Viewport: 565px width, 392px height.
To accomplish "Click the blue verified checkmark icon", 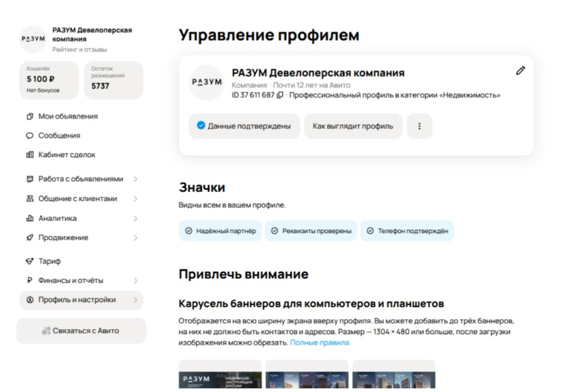I will 201,125.
